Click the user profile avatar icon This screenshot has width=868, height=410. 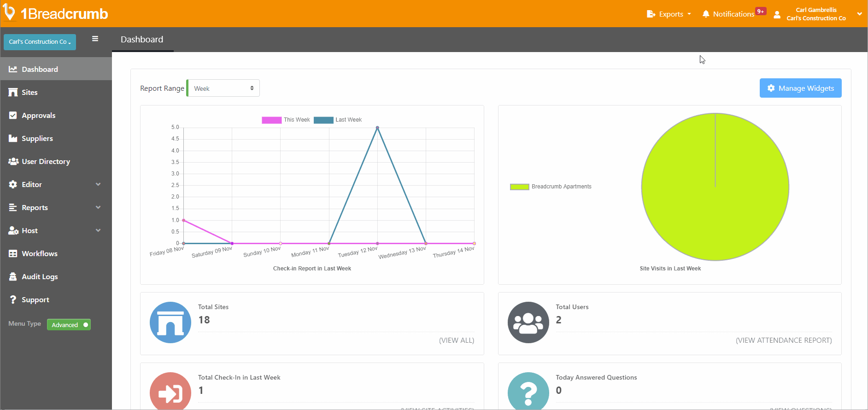777,14
